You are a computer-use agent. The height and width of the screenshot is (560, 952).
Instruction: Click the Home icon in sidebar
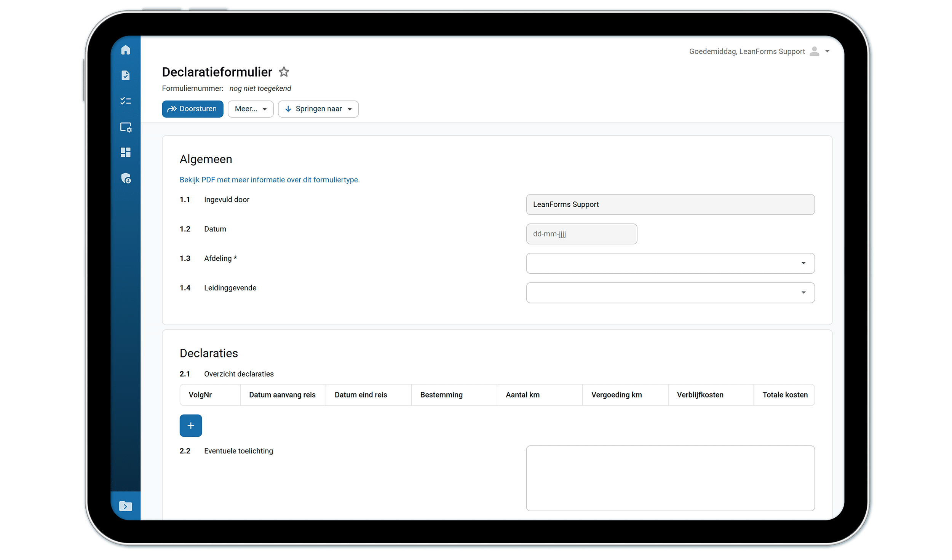[125, 50]
